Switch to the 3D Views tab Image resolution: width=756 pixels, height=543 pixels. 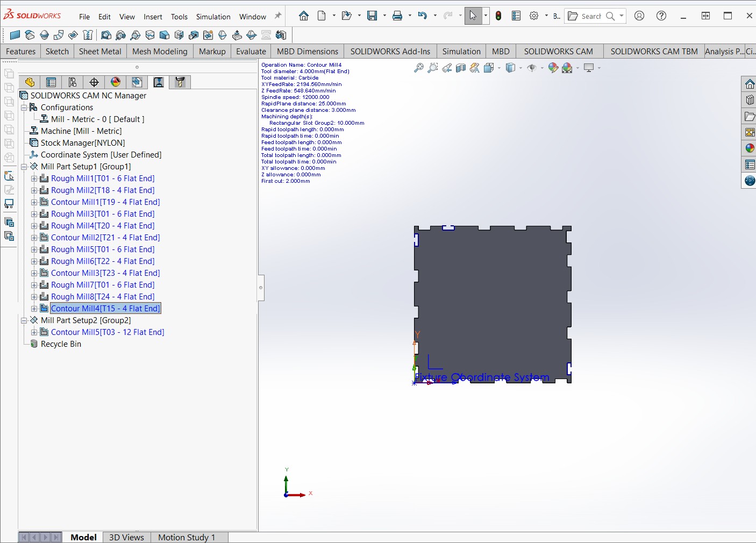click(x=126, y=537)
